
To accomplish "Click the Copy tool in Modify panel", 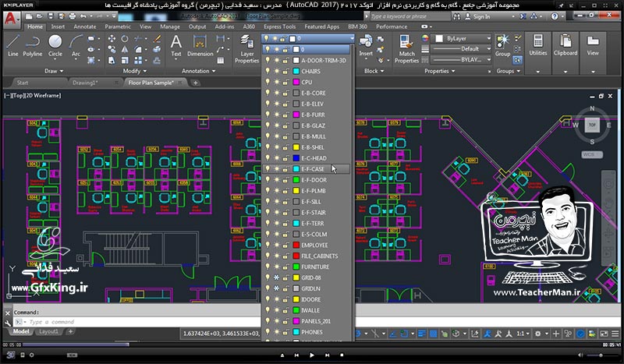I will click(x=112, y=49).
